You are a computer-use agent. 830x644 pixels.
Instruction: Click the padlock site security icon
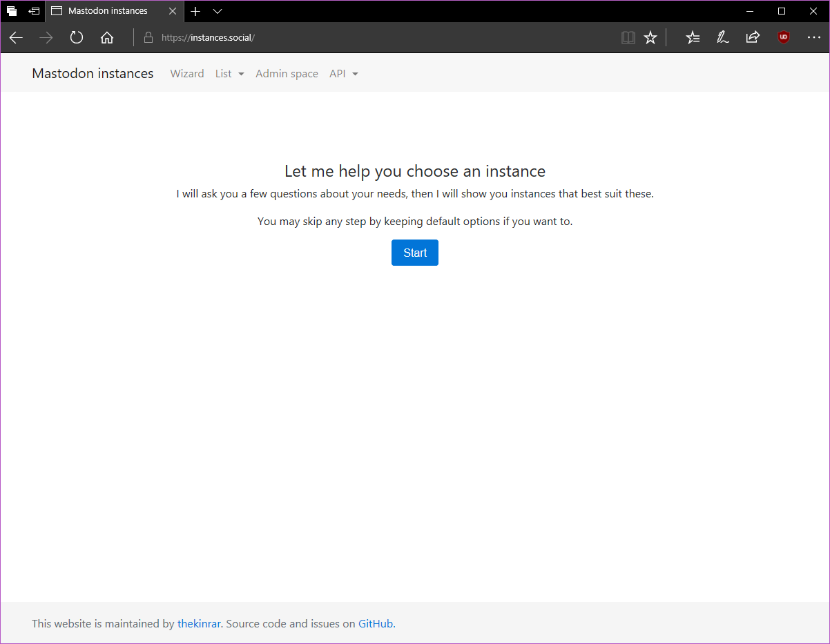(x=148, y=38)
